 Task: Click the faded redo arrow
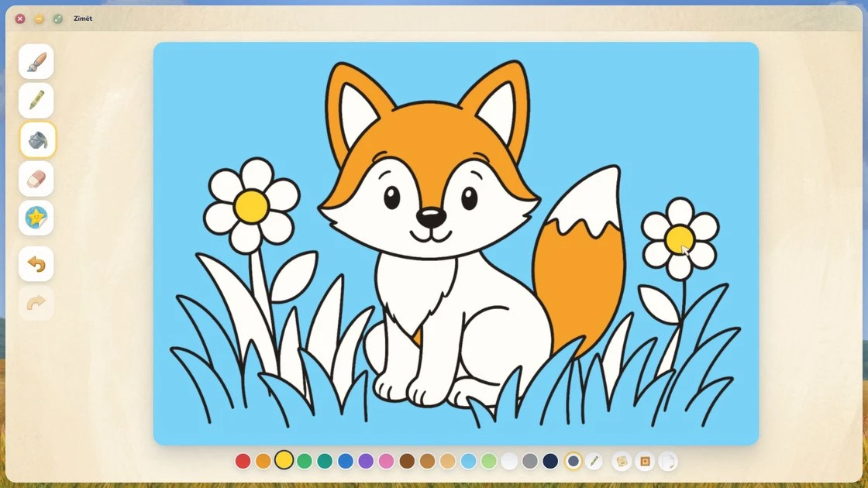pos(36,303)
